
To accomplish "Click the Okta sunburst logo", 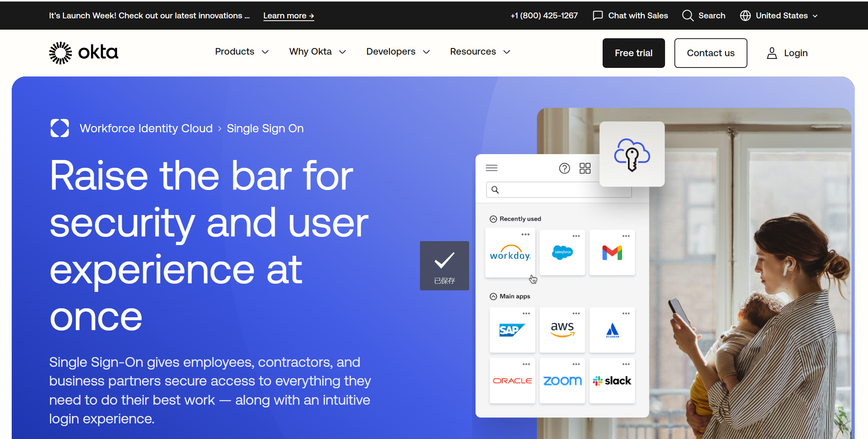I will click(x=60, y=53).
